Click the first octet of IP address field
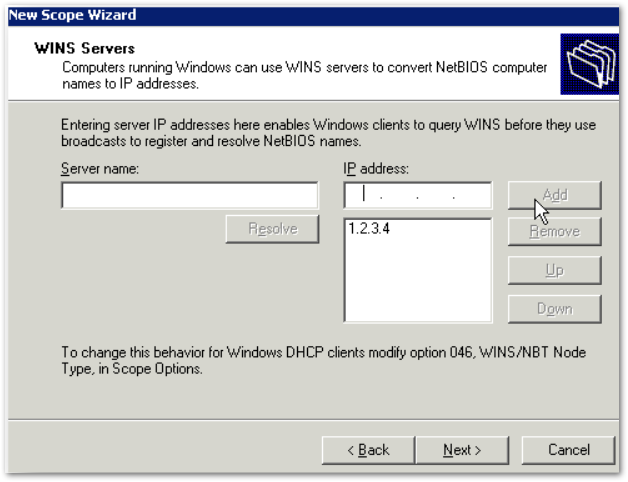 pyautogui.click(x=363, y=195)
